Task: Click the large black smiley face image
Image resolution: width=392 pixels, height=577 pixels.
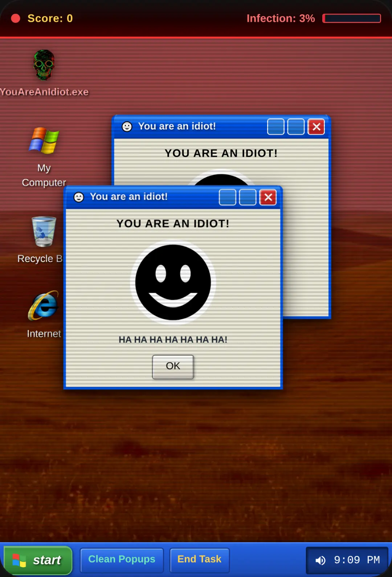Action: point(173,282)
